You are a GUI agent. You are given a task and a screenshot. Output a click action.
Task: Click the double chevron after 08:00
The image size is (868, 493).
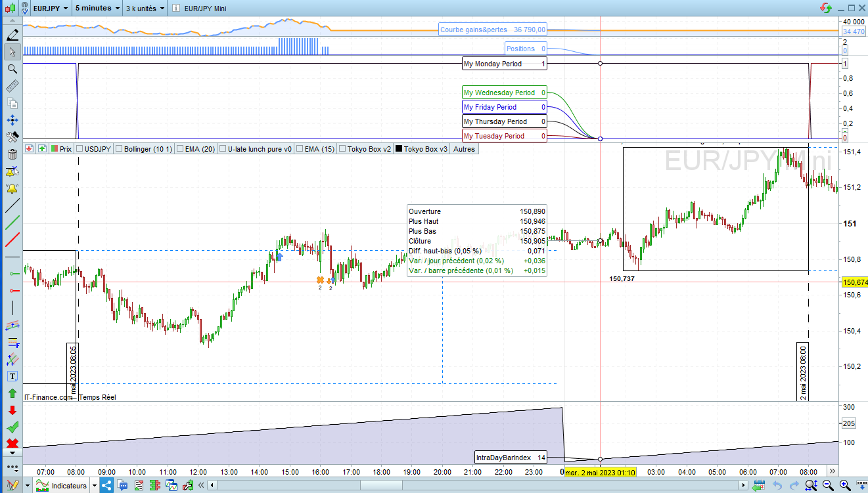coord(832,471)
